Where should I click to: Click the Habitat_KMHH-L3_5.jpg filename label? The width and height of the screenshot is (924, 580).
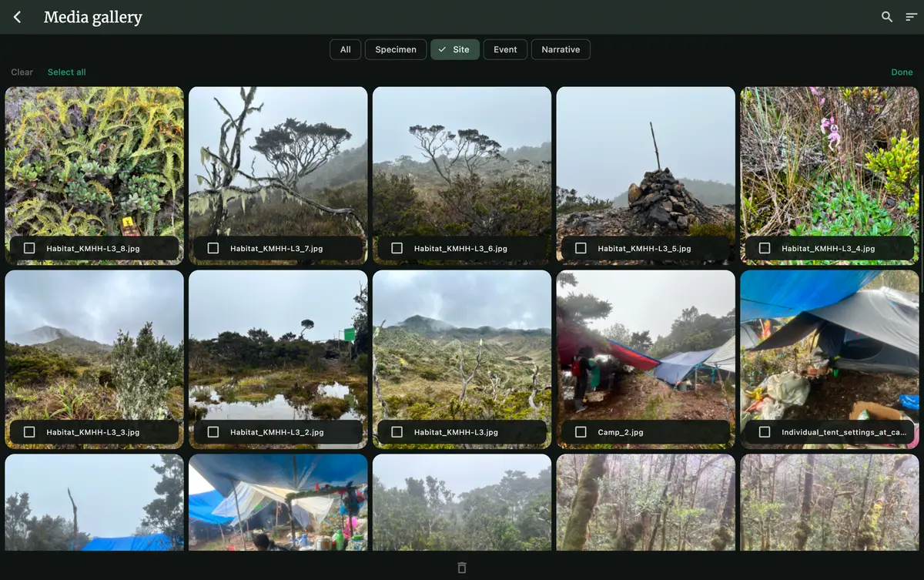click(644, 249)
